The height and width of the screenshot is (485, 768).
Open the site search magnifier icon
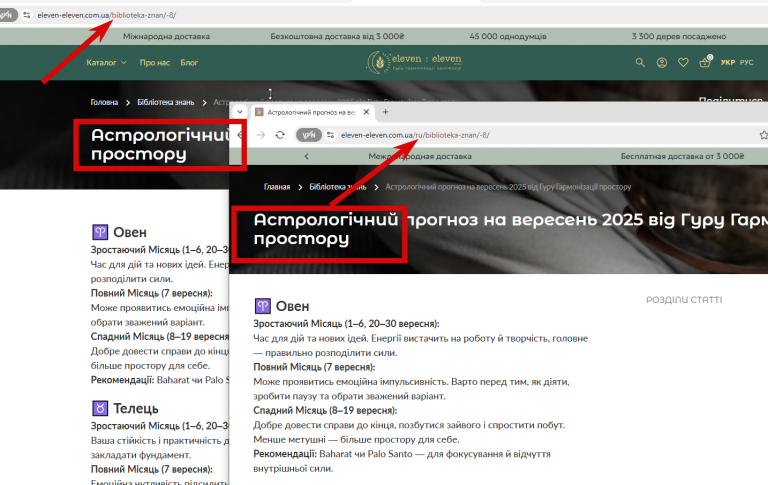tap(640, 63)
